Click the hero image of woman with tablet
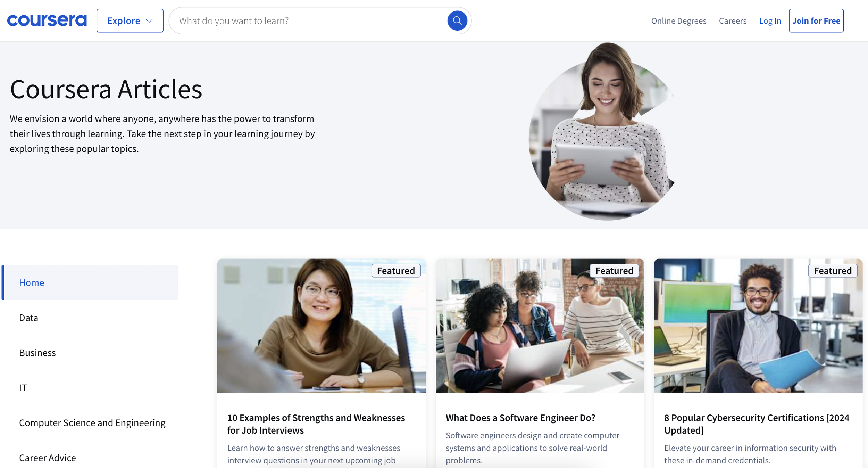Viewport: 868px width, 468px height. tap(601, 132)
